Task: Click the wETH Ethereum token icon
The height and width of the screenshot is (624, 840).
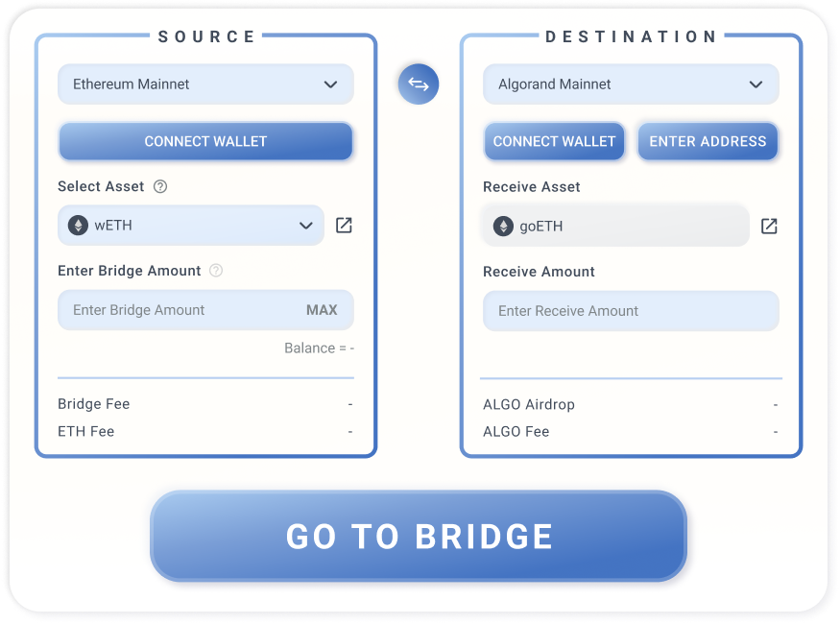Action: coord(78,226)
